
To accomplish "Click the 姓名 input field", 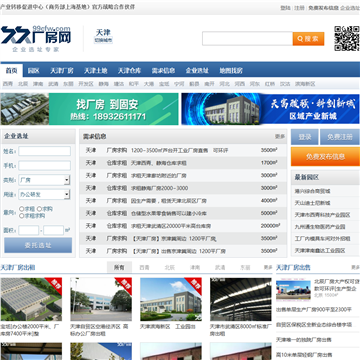I will [x=44, y=151].
